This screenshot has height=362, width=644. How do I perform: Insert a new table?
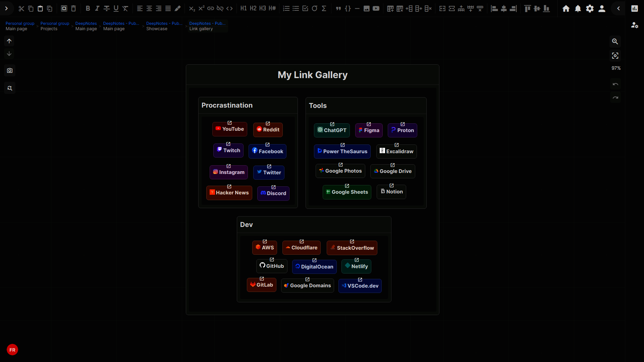tap(390, 9)
